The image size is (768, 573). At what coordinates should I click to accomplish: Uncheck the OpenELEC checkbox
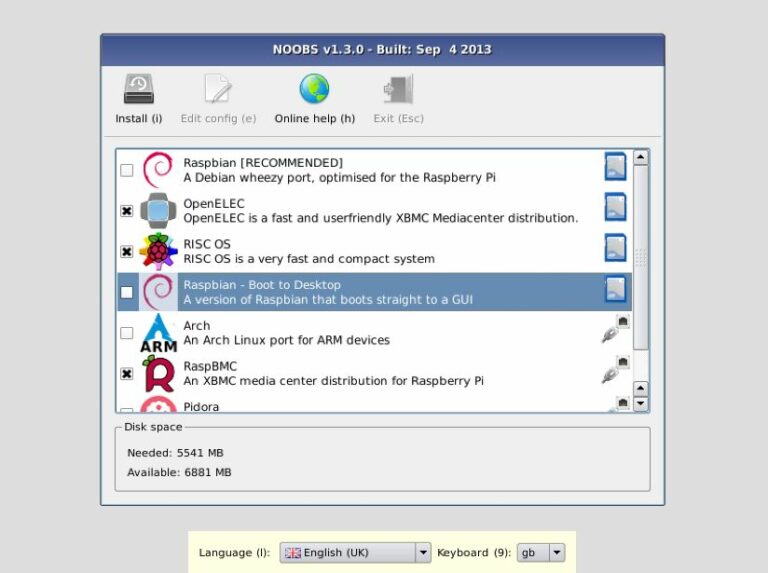click(127, 211)
